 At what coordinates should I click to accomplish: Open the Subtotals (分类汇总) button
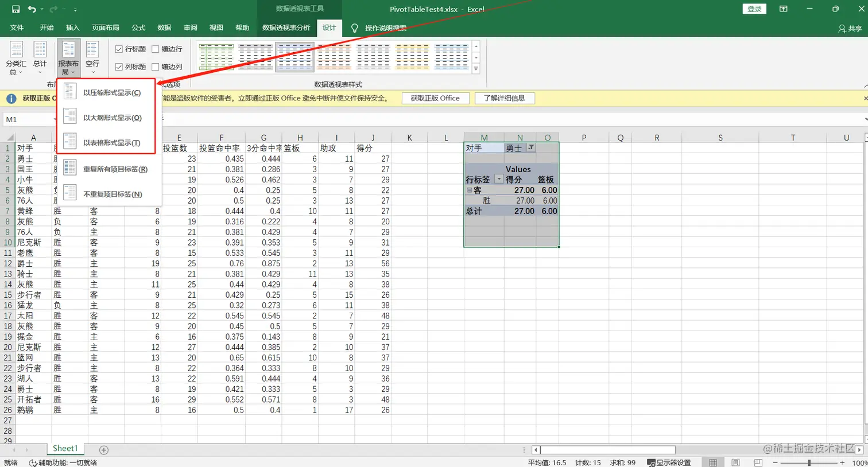click(16, 58)
